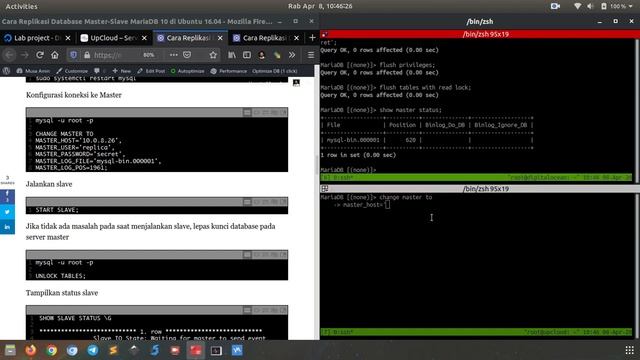Open the Firefox hamburger menu

pyautogui.click(x=311, y=55)
